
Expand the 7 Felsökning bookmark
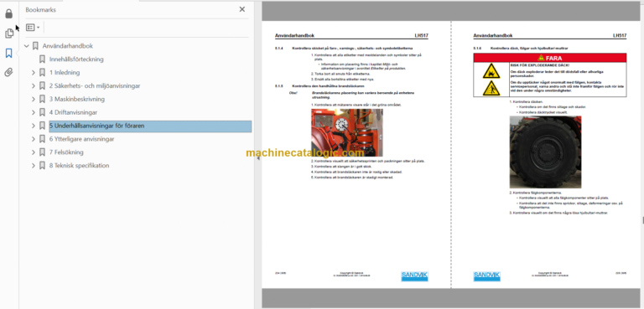click(34, 152)
